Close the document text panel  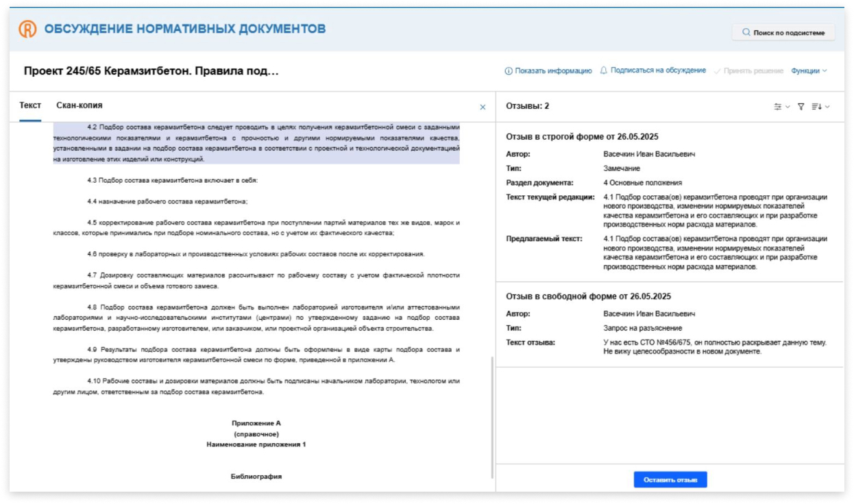point(483,107)
